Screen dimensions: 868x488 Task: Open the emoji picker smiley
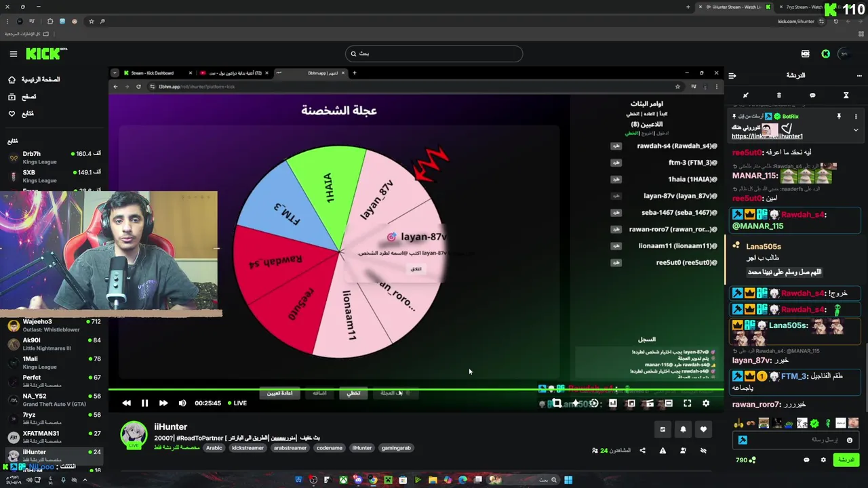pos(849,440)
